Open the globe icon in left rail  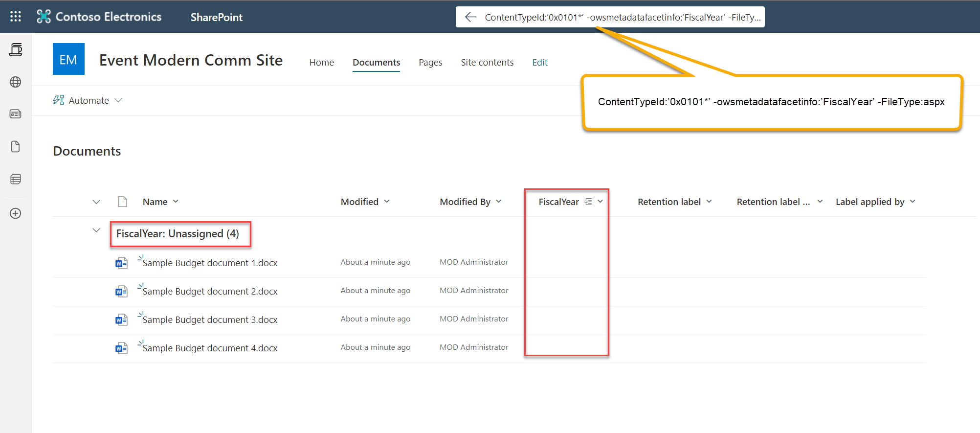(16, 82)
